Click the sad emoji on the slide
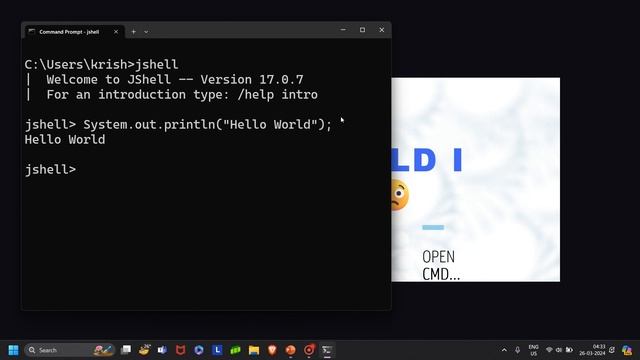 coord(399,195)
